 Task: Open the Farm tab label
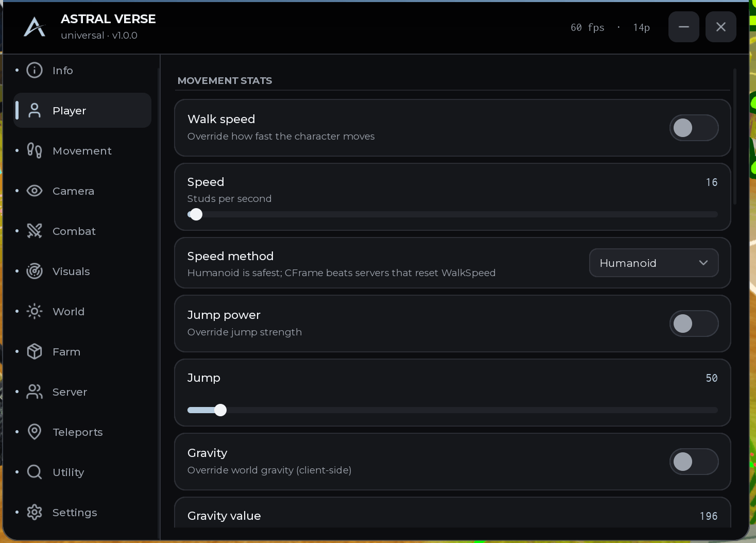click(x=66, y=352)
